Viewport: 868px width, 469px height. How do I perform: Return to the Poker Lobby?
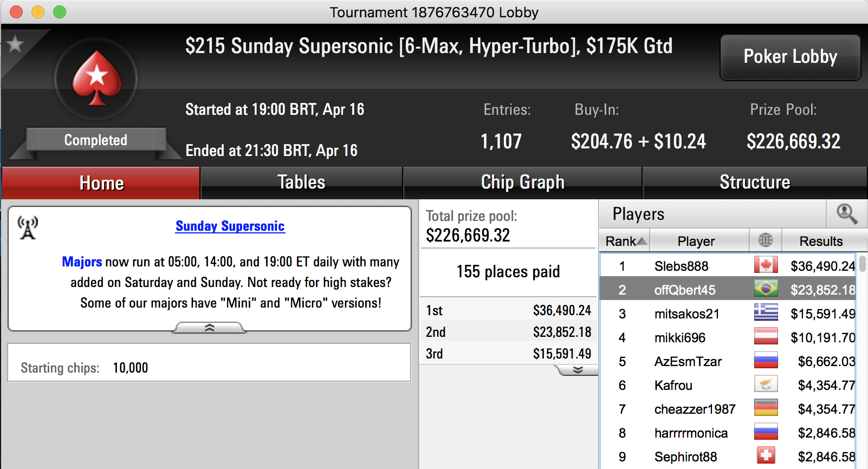[790, 57]
